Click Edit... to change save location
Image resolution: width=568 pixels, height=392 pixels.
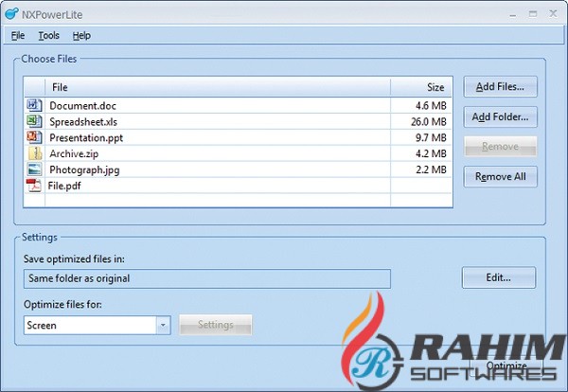click(499, 277)
